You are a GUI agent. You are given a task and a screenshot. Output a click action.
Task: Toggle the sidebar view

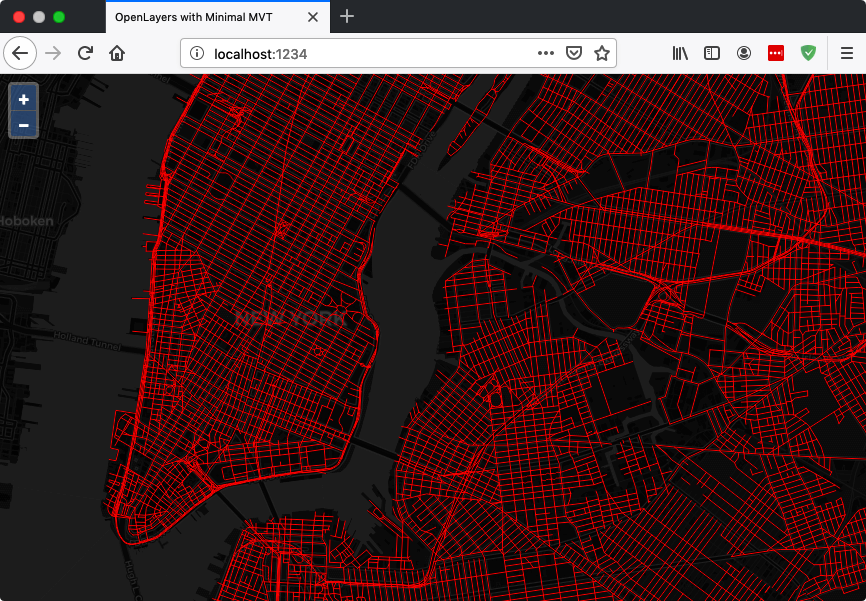coord(712,53)
